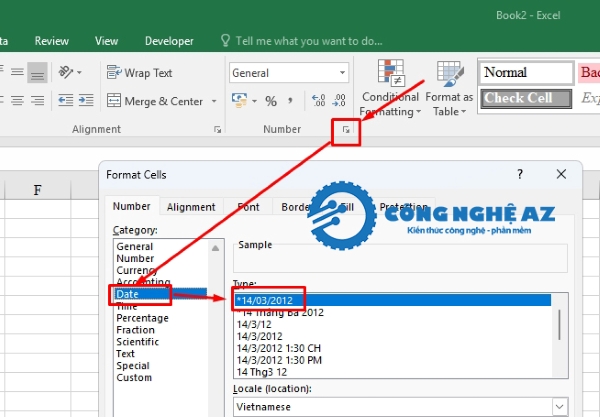Click Merge & Center button
Image resolution: width=600 pixels, height=417 pixels.
[155, 101]
